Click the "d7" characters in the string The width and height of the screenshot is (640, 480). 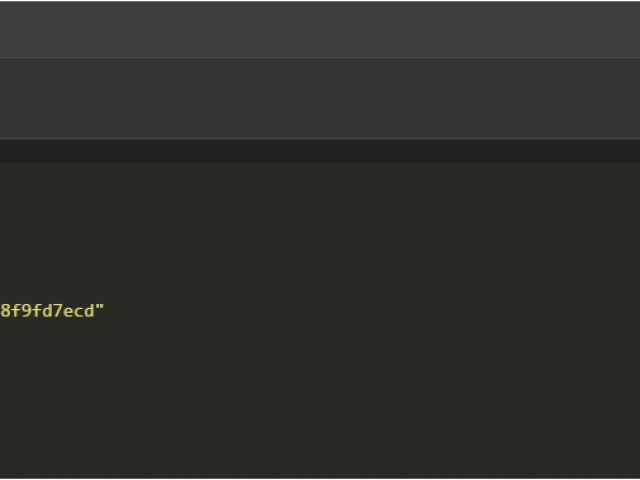(x=53, y=311)
